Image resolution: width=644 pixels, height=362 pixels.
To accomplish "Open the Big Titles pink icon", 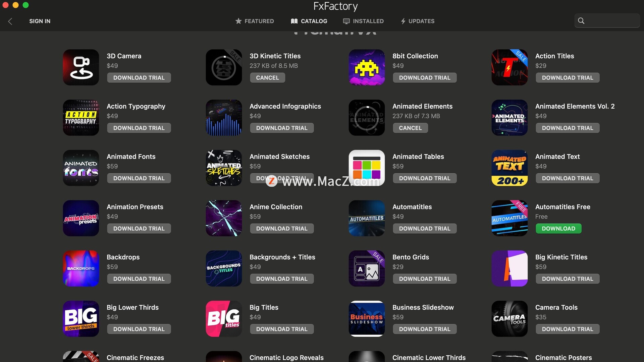I will tap(224, 319).
